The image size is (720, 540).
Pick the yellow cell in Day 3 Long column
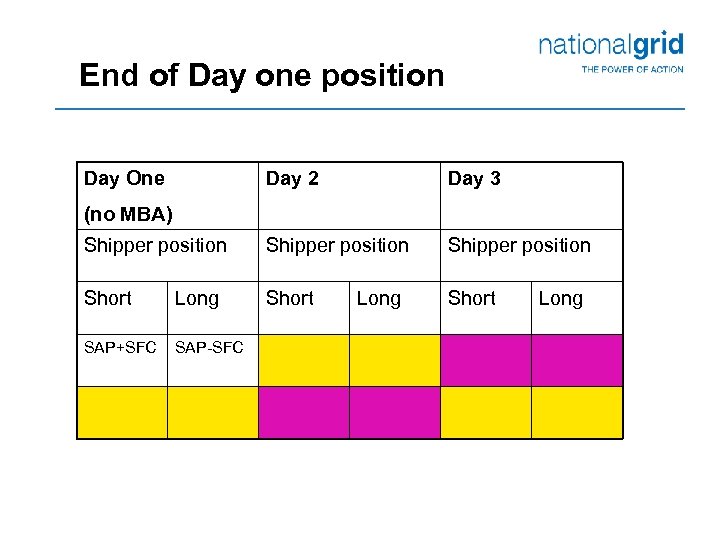(x=576, y=412)
